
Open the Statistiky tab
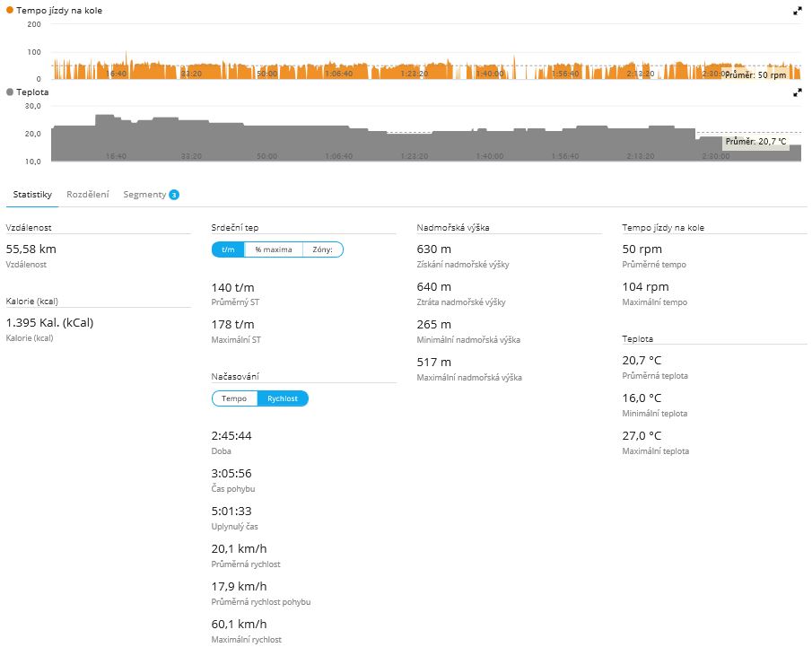point(31,195)
